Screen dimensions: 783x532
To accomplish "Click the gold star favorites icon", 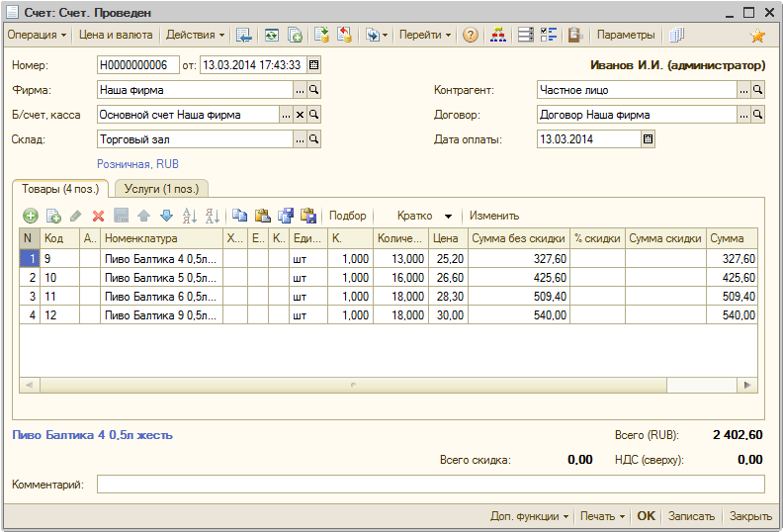I will [757, 36].
